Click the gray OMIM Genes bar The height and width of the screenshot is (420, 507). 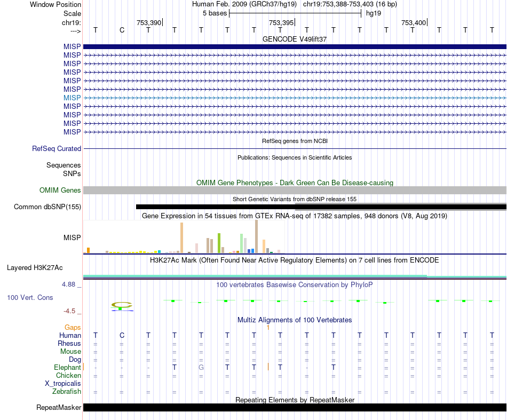[295, 190]
